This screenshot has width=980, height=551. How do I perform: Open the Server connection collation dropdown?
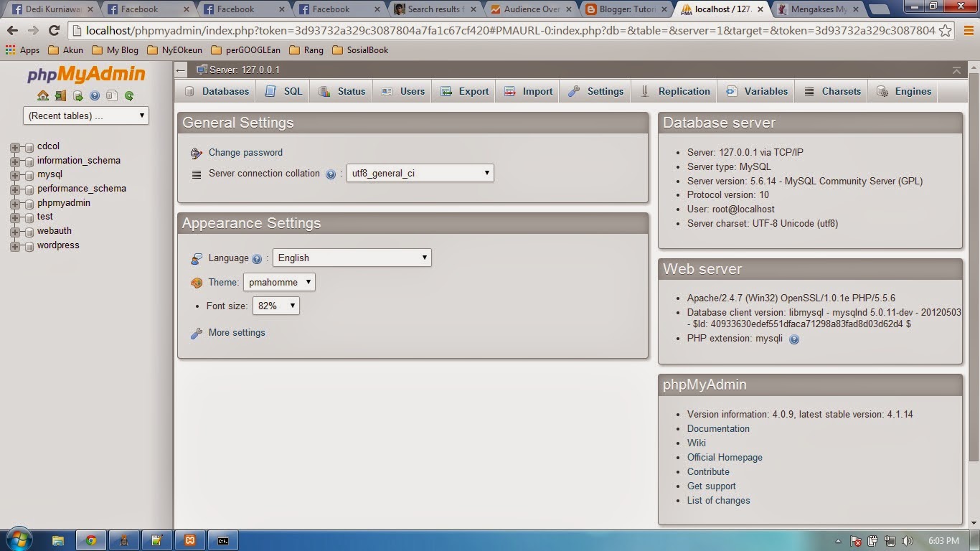[x=420, y=173]
